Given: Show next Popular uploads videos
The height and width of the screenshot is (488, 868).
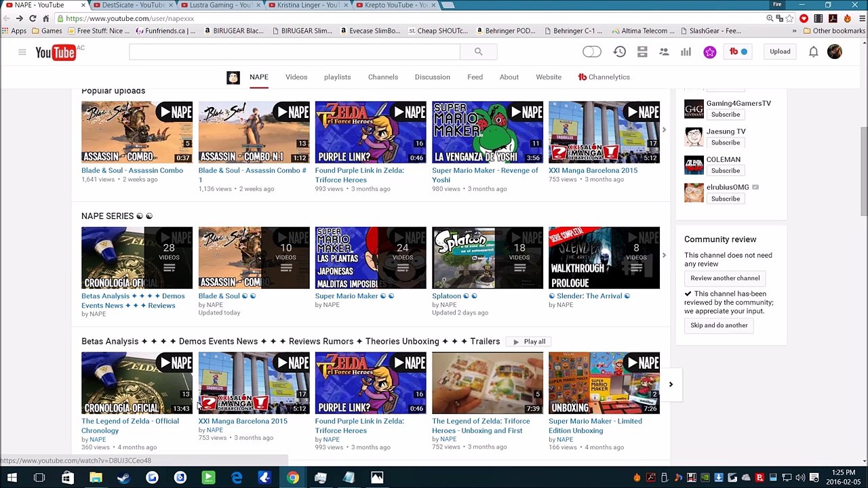Looking at the screenshot, I should point(664,130).
